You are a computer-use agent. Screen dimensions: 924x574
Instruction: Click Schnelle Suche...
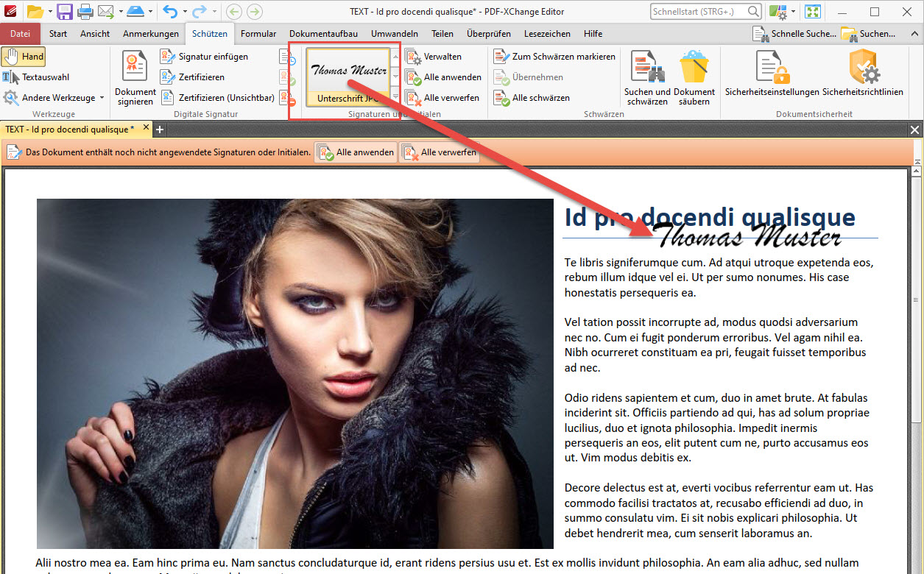coord(794,34)
